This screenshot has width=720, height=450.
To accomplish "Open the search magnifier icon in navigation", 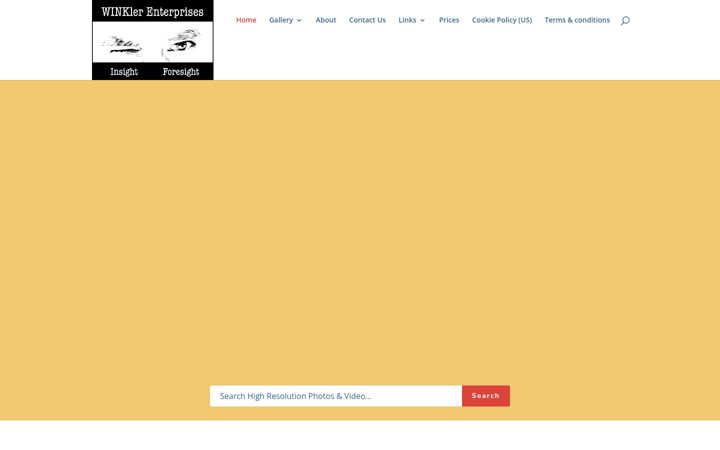I will 625,20.
